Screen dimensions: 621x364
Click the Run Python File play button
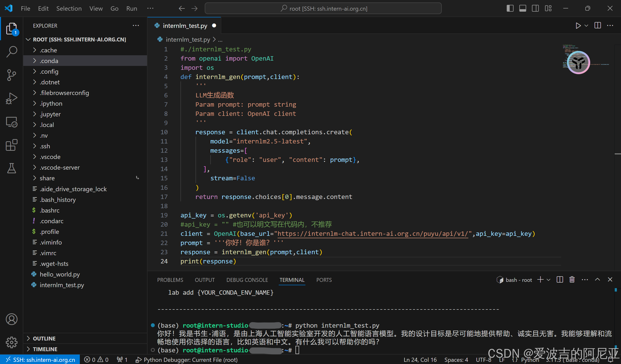point(578,26)
